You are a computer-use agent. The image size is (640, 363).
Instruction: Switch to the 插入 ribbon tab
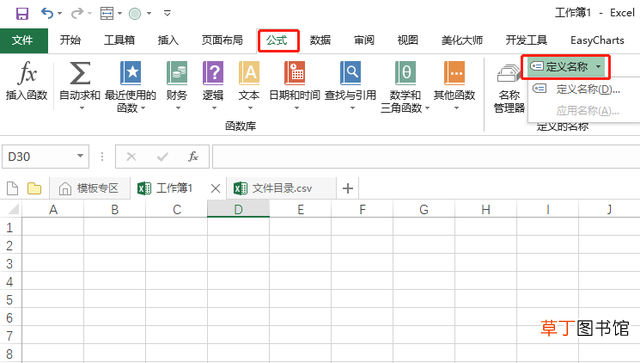pos(168,40)
